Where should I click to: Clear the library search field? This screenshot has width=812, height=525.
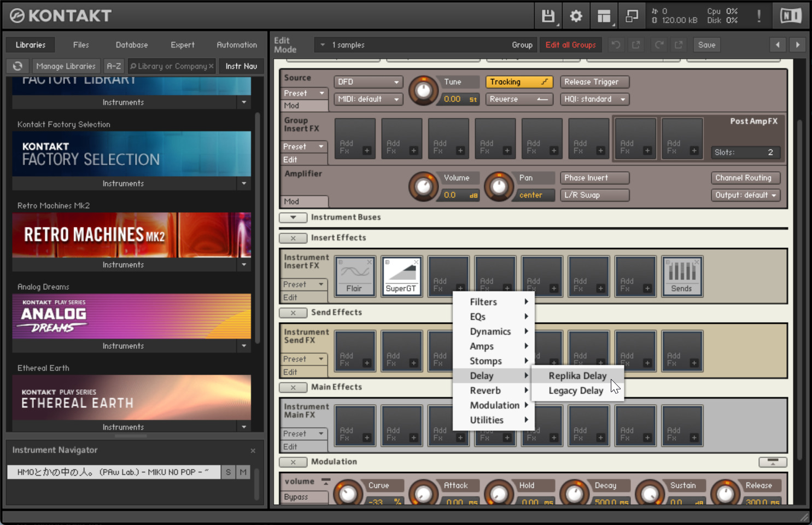pyautogui.click(x=211, y=66)
